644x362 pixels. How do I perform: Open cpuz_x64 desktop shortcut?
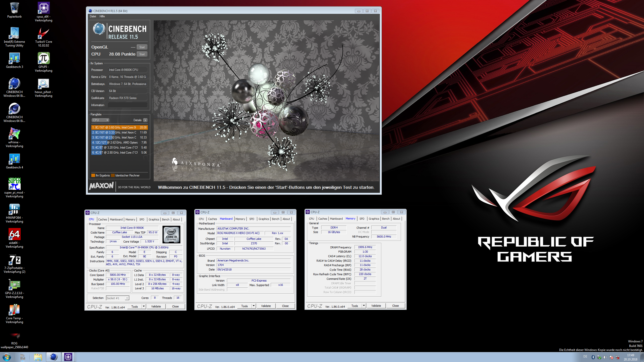(44, 12)
